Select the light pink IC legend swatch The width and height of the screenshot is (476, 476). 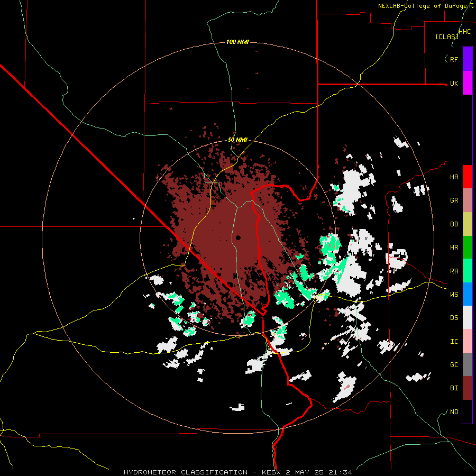[467, 341]
